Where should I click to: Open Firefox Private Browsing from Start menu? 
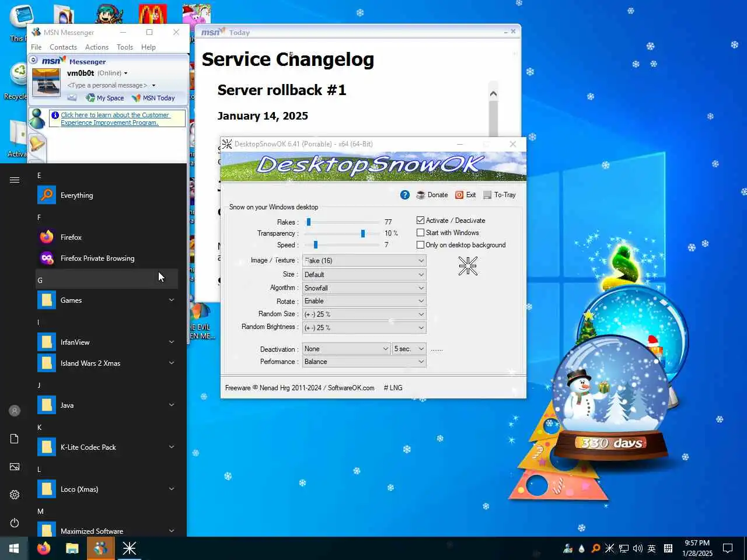(x=107, y=258)
